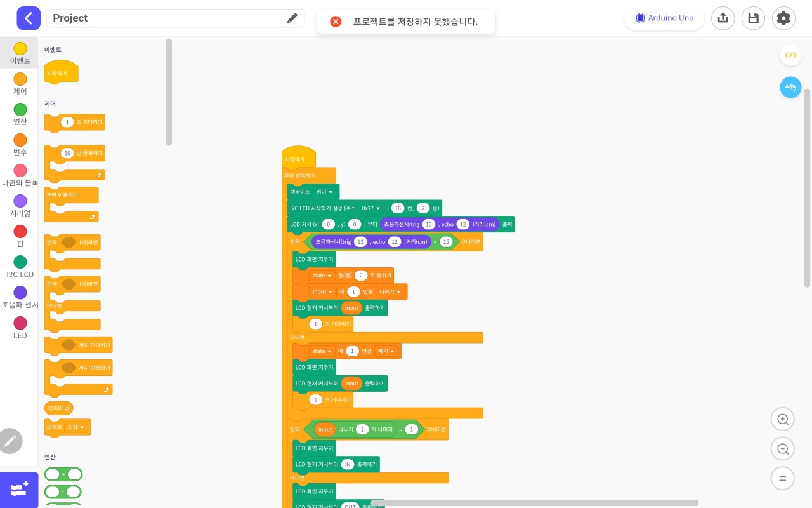Click the 2 rows field in LCD setup
812x508 pixels.
pos(423,208)
